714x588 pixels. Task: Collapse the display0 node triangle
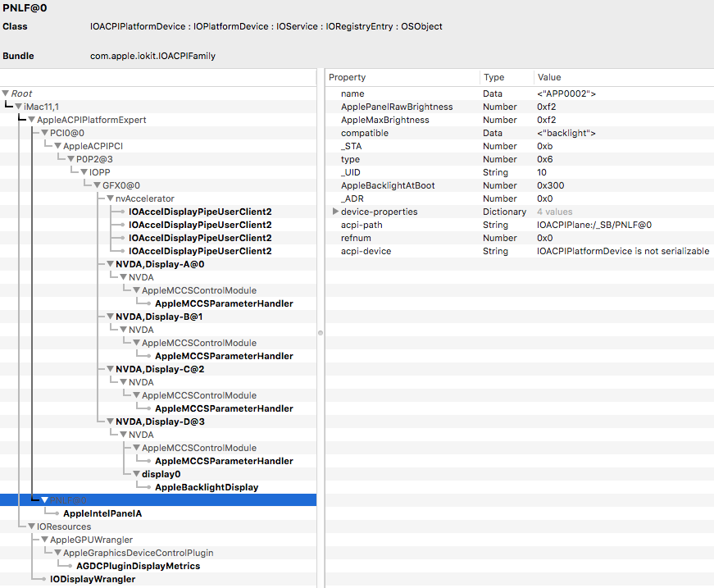[x=137, y=474]
